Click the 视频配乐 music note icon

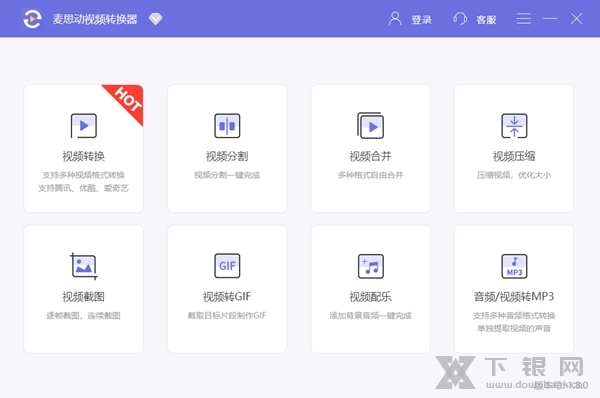[370, 266]
